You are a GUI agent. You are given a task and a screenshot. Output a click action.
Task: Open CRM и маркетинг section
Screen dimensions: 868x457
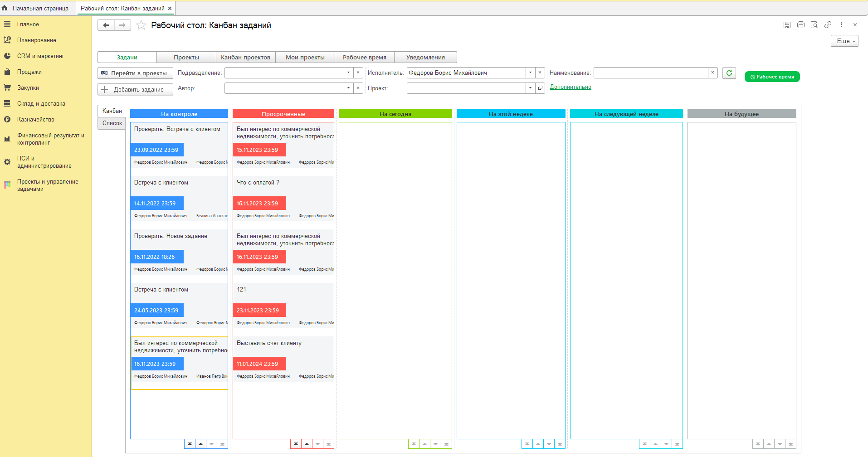pyautogui.click(x=41, y=56)
